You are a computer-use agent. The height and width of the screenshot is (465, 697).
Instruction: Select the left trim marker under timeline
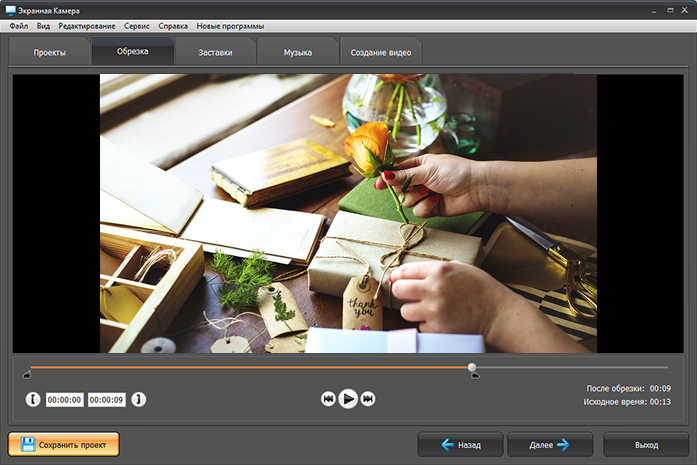pos(27,376)
